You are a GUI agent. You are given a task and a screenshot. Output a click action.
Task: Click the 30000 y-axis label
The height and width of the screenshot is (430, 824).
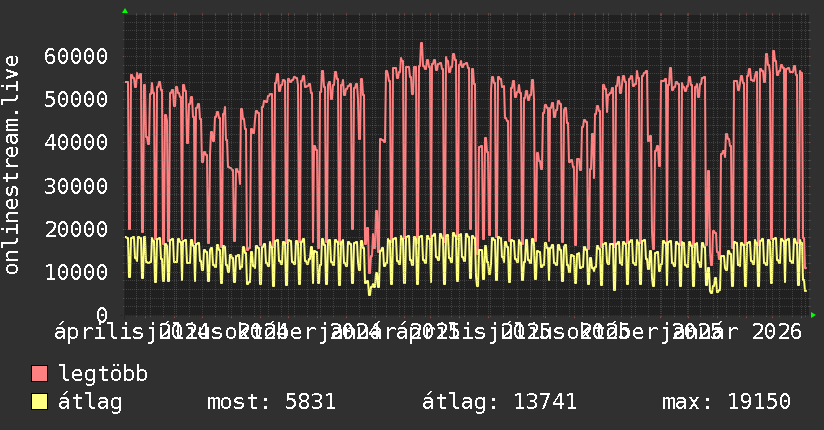click(x=76, y=186)
